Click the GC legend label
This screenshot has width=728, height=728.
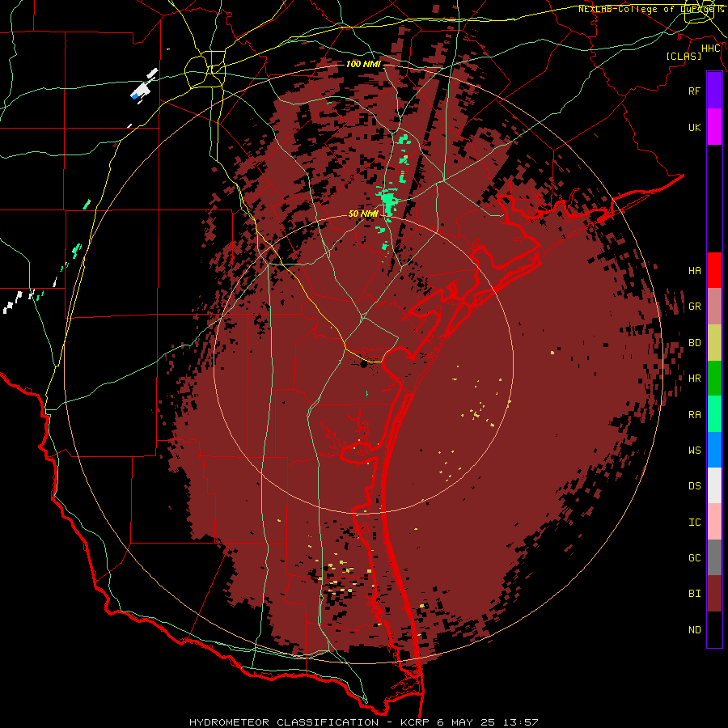[x=694, y=558]
